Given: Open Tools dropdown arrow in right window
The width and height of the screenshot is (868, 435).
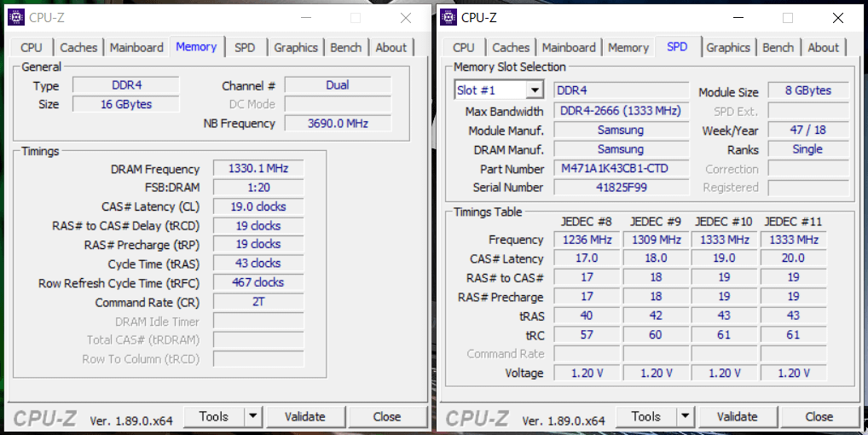Looking at the screenshot, I should pos(686,416).
